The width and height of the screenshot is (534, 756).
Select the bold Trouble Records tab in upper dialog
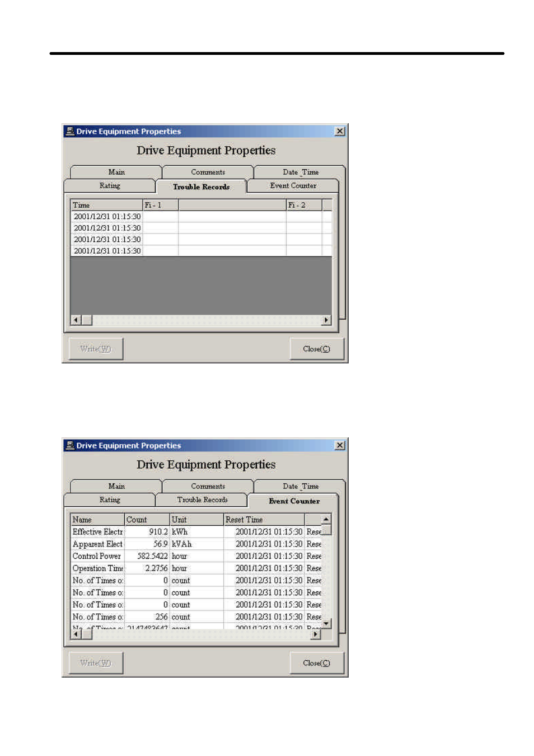click(x=201, y=186)
